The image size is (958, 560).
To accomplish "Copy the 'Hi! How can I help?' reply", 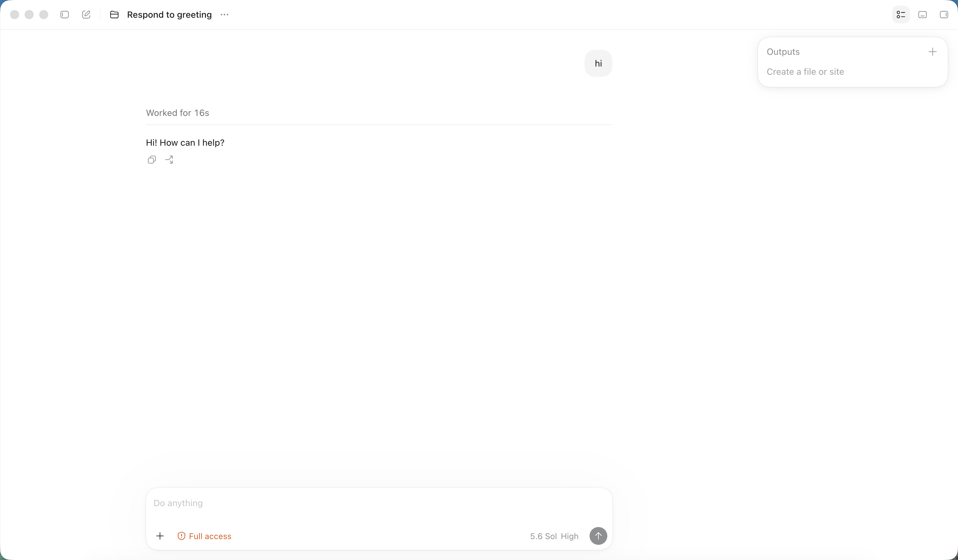I will click(152, 160).
